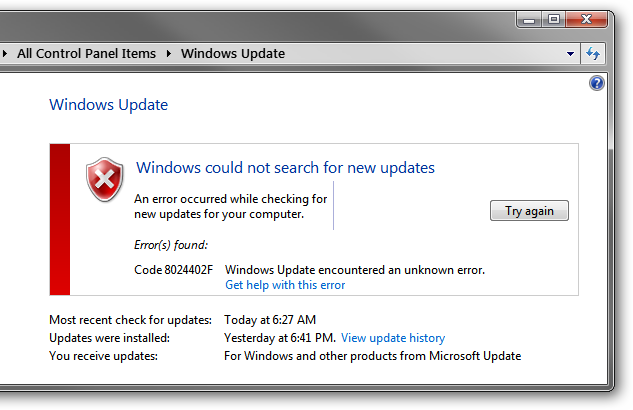Open the Get help with this error link
633x410 pixels.
click(285, 285)
